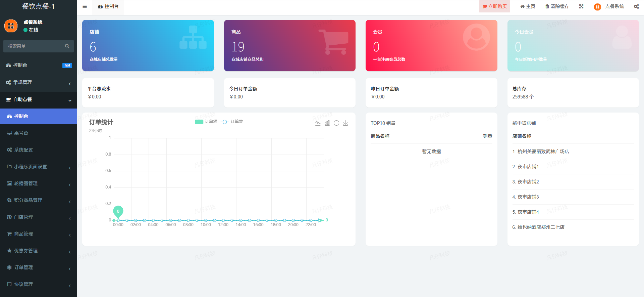Switch order chart to bar view icon

click(327, 123)
